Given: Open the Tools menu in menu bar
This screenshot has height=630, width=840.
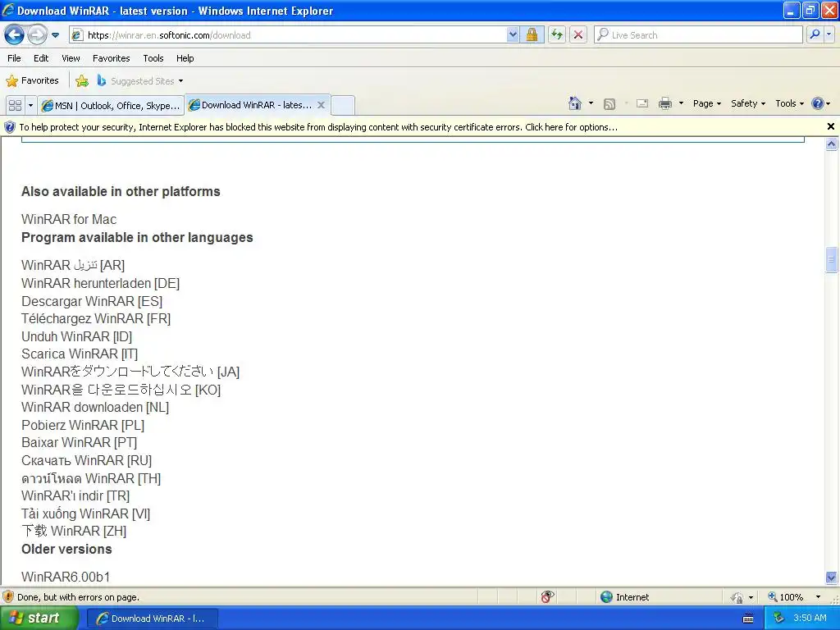Looking at the screenshot, I should coord(153,58).
